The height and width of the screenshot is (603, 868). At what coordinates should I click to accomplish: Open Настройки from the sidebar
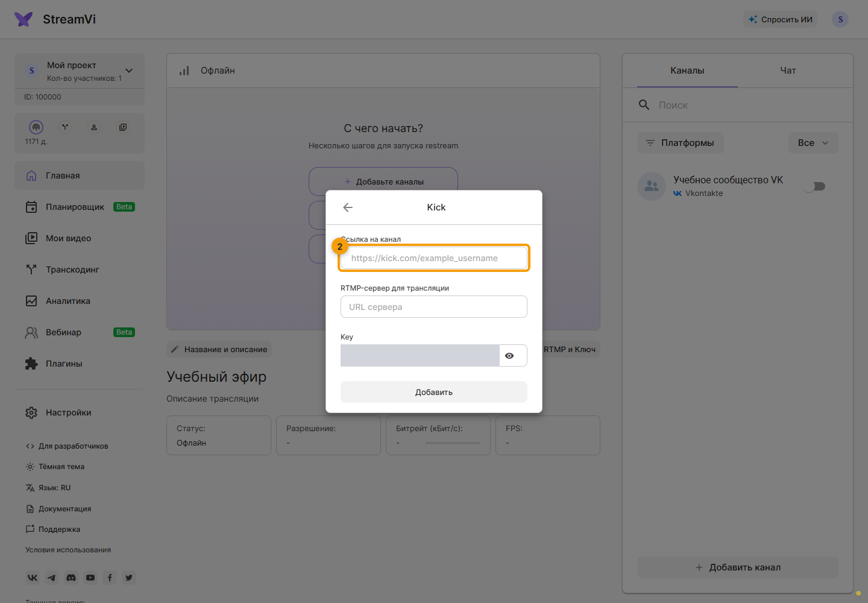coord(80,412)
